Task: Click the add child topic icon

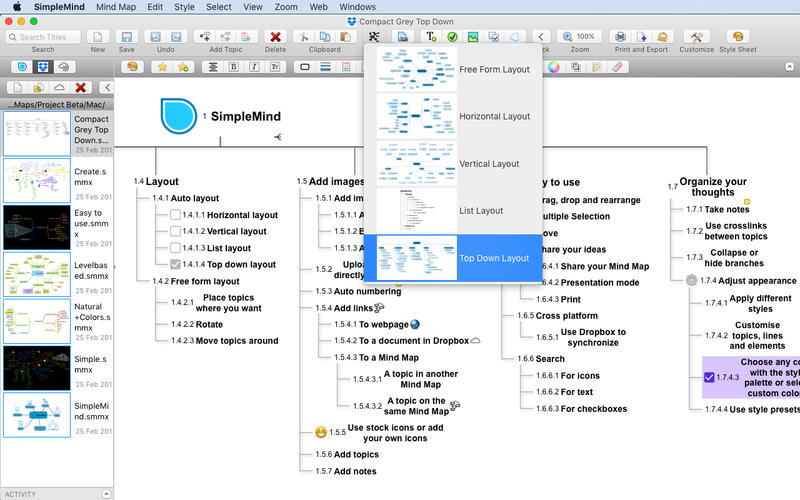Action: tap(205, 37)
